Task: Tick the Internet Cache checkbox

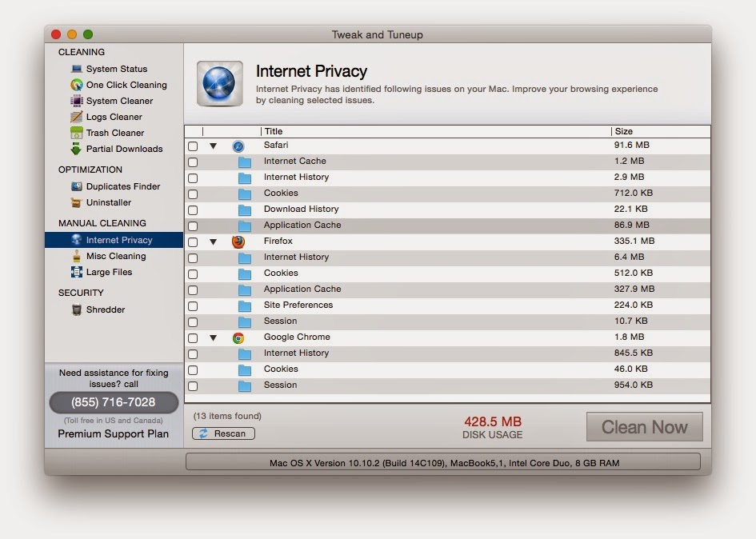Action: [x=193, y=162]
